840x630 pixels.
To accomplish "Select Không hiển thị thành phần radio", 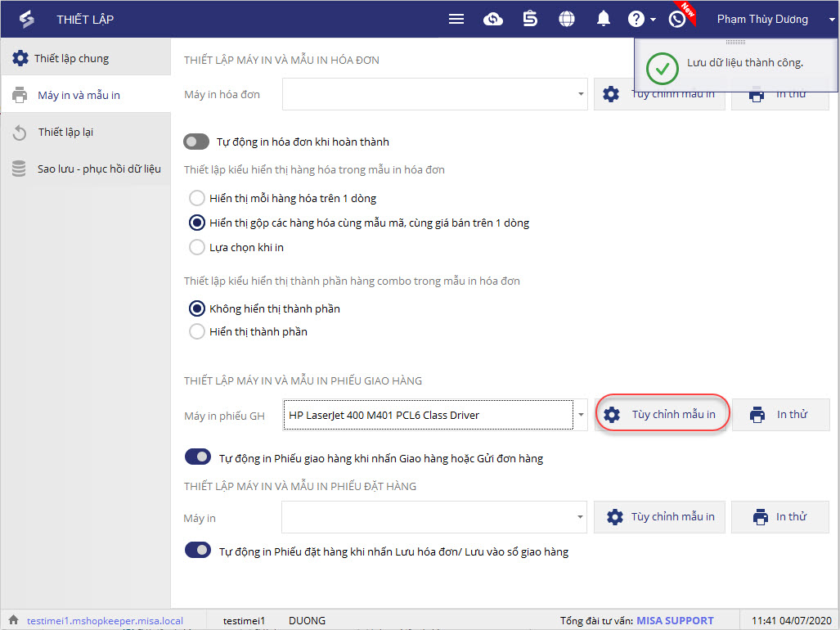I will [x=197, y=308].
